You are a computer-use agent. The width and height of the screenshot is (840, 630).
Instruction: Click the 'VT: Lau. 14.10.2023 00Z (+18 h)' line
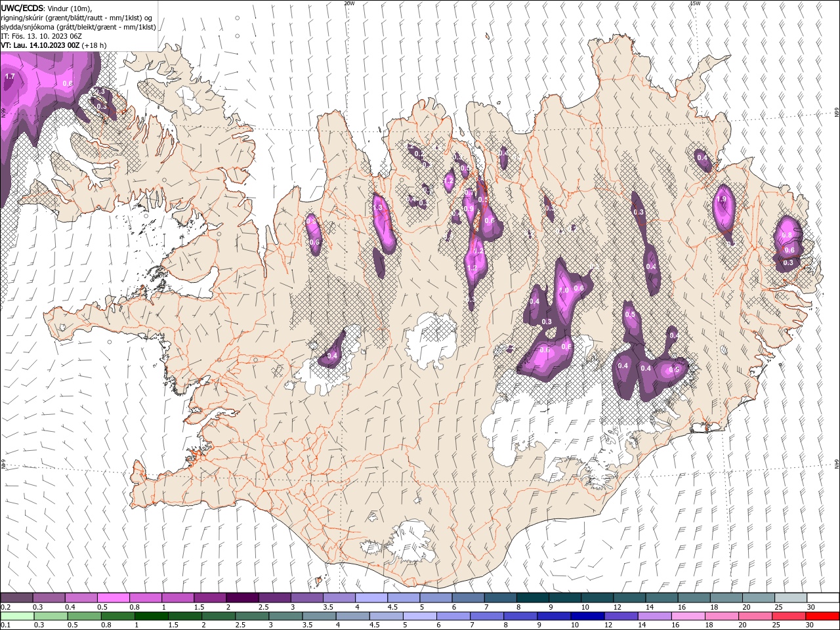[x=54, y=45]
